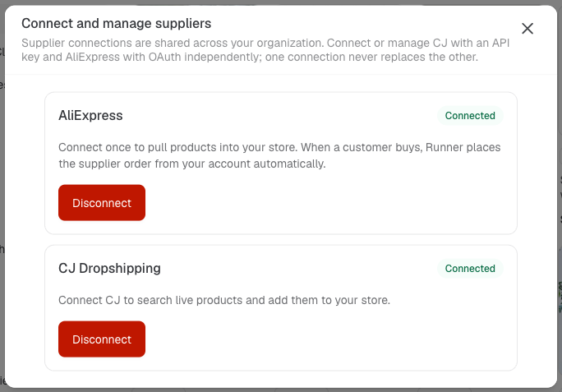Image resolution: width=562 pixels, height=392 pixels.
Task: Click the AliExpress Connected status badge
Action: point(470,116)
